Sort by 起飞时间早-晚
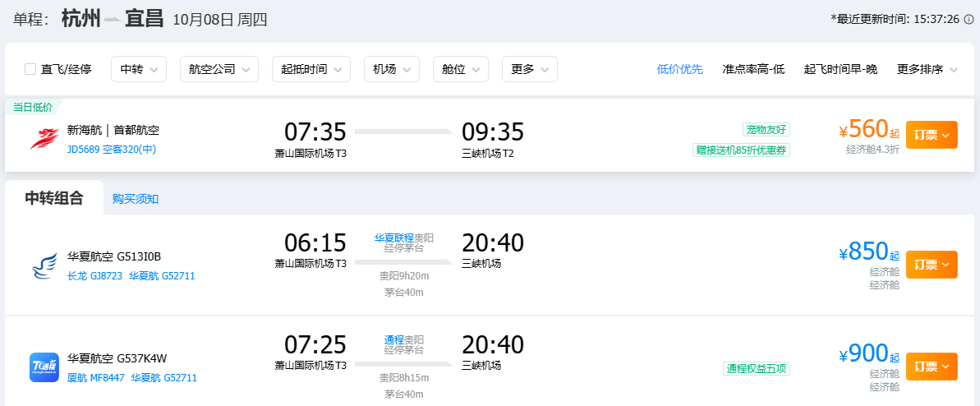The width and height of the screenshot is (980, 406). [840, 69]
